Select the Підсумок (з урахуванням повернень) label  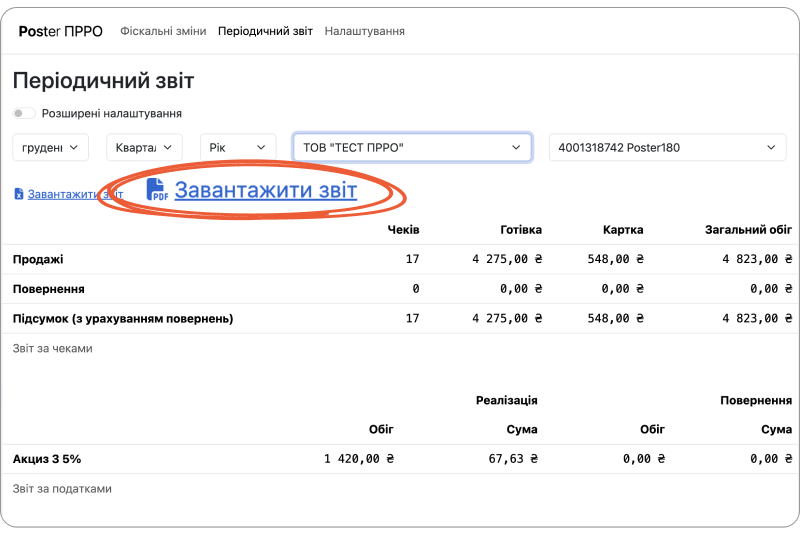coord(123,319)
